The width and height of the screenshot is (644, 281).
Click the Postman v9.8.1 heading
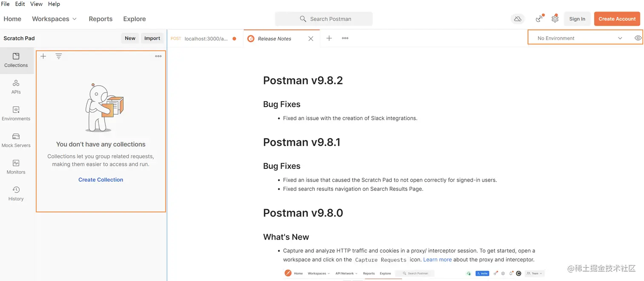click(302, 142)
